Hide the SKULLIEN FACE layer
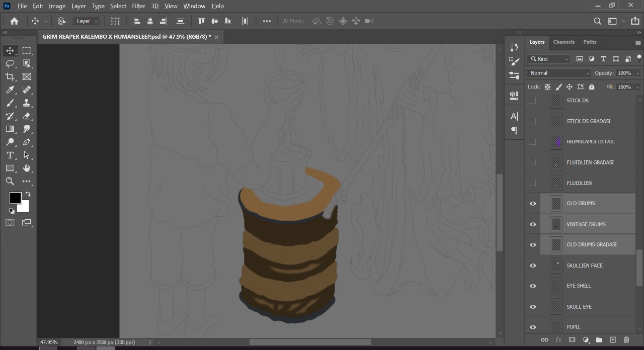Image resolution: width=644 pixels, height=350 pixels. (x=533, y=266)
